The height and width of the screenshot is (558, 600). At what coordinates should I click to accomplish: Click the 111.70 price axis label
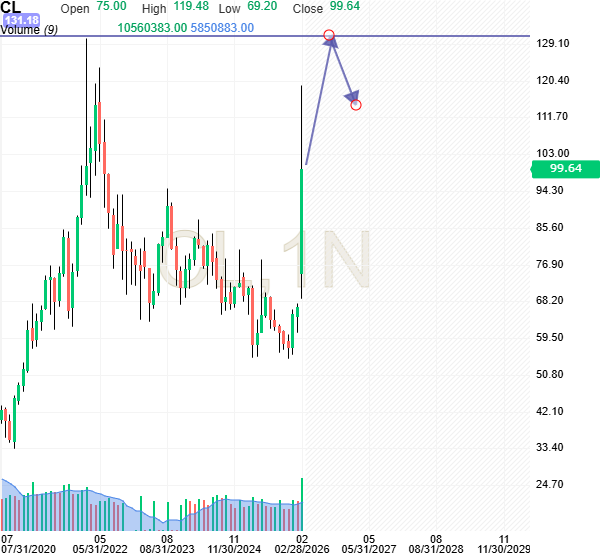552,116
